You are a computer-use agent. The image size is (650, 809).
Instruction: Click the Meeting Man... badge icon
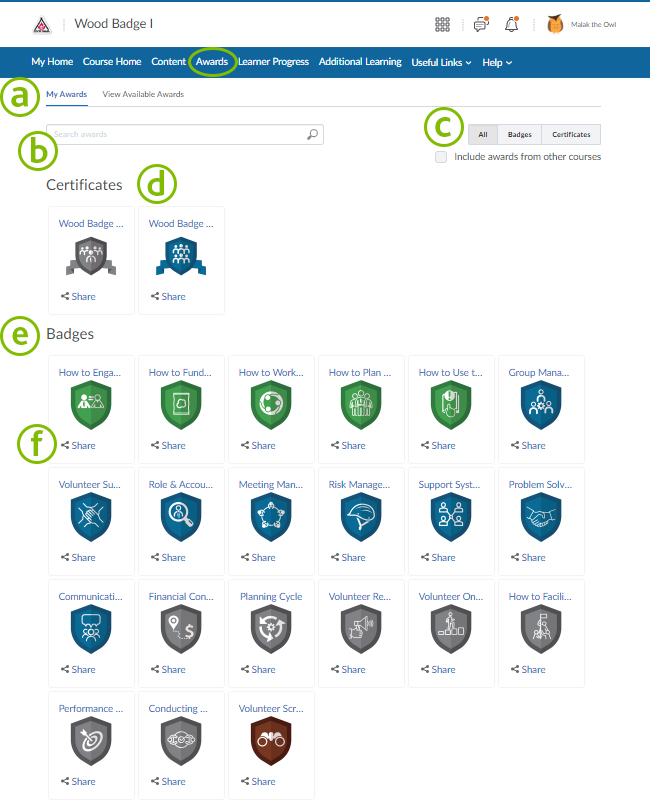click(271, 517)
